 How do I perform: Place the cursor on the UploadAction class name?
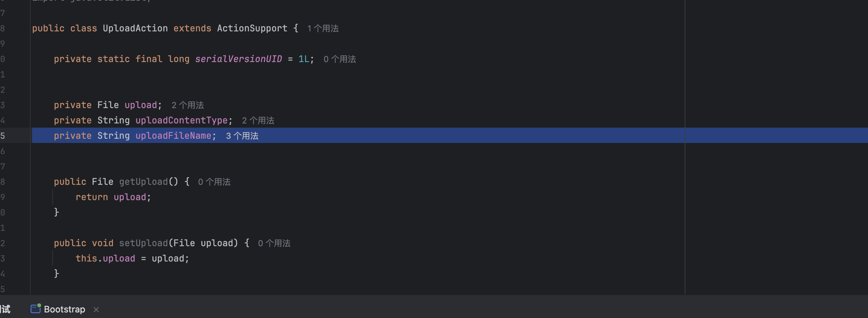click(135, 29)
